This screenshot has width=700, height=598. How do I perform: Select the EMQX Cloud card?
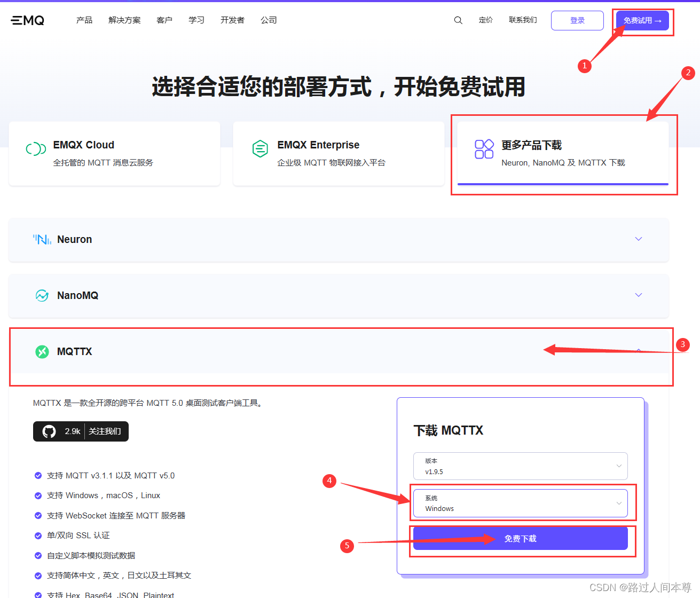[115, 154]
